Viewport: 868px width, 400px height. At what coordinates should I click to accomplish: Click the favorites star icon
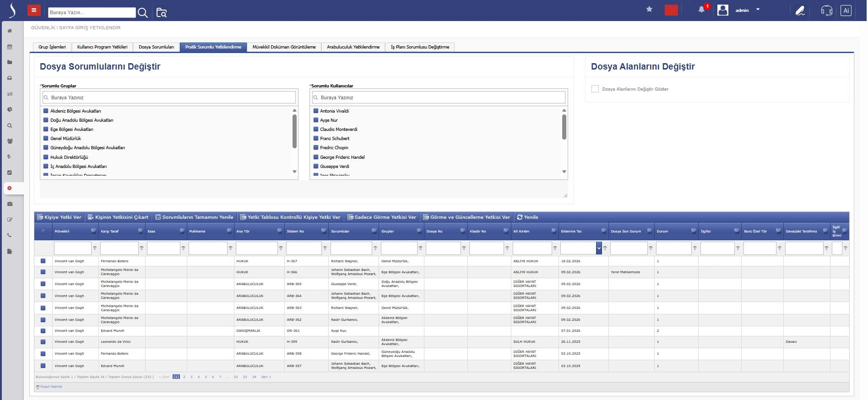coord(649,9)
